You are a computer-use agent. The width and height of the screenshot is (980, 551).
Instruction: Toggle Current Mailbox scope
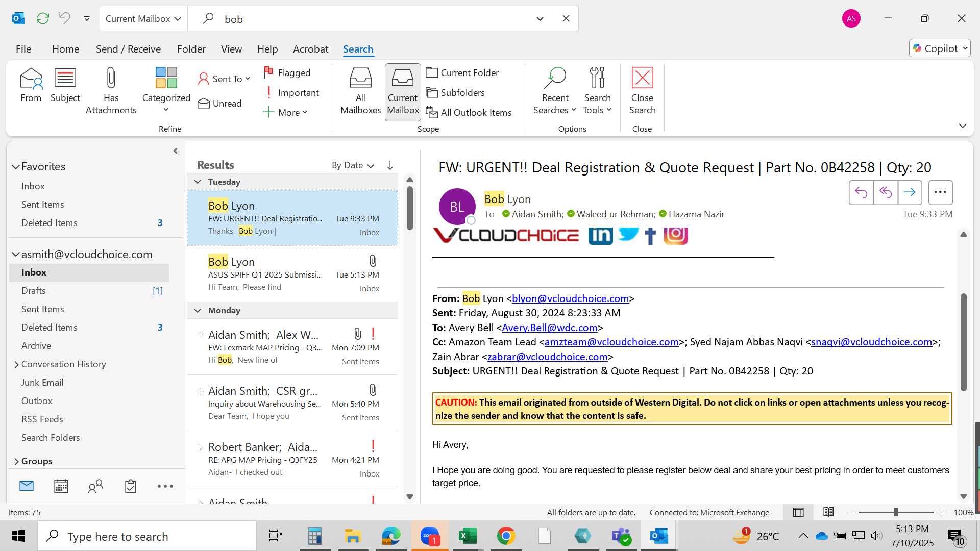click(403, 92)
